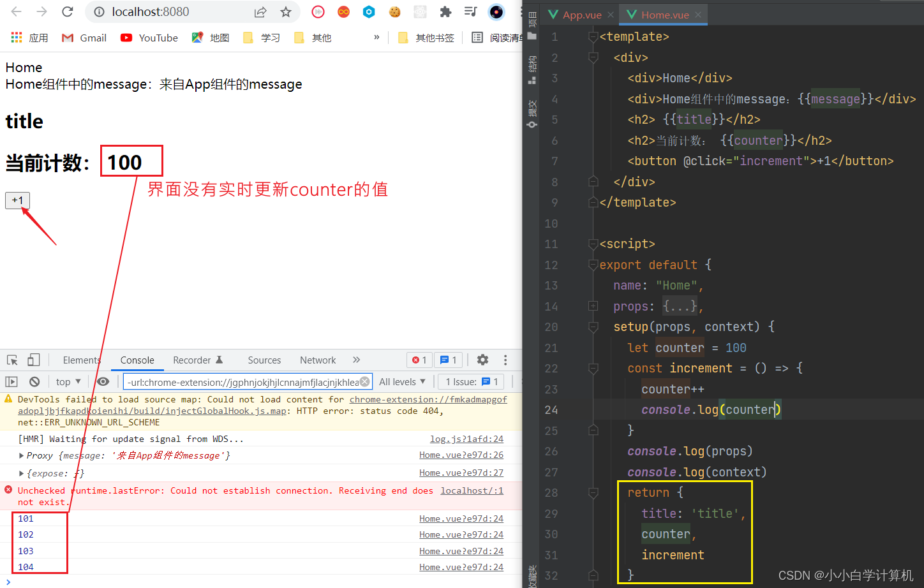The image size is (924, 588).
Task: Clear the console filter text
Action: (x=365, y=381)
